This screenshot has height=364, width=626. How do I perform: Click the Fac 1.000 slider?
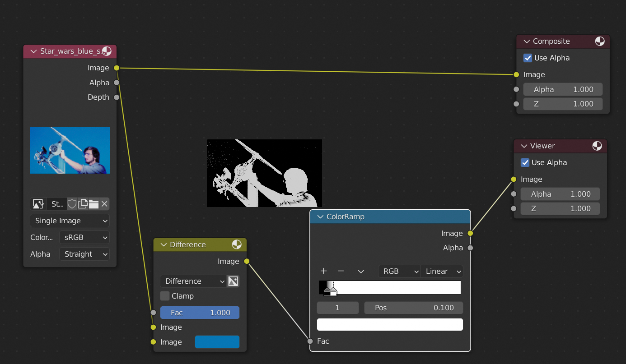(x=200, y=313)
